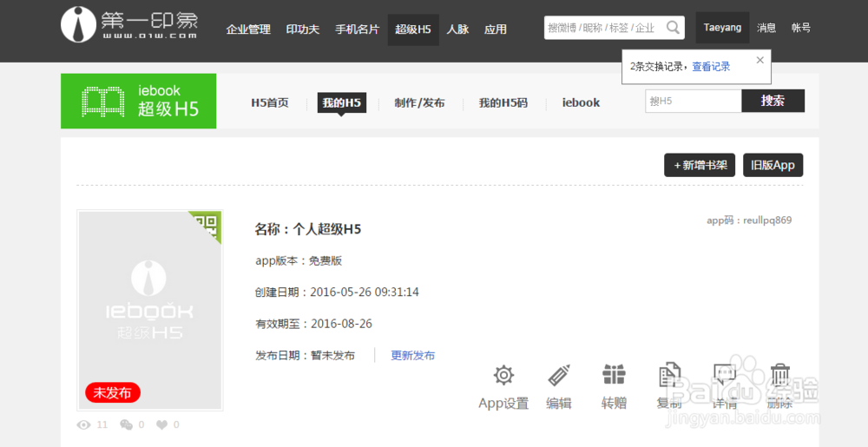Open App设置 gear icon
This screenshot has height=447, width=868.
coord(503,376)
